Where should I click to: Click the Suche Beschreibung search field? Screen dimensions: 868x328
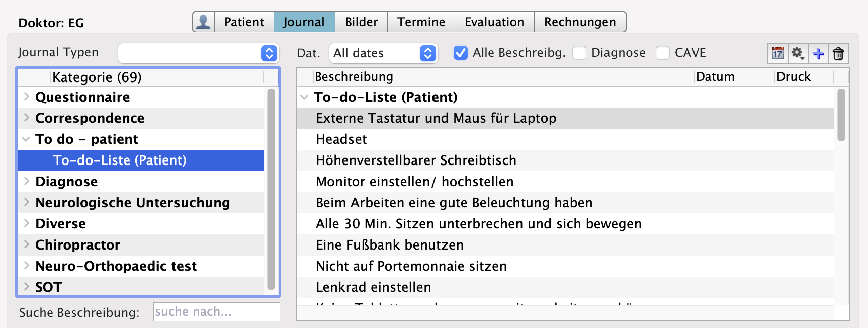click(216, 312)
